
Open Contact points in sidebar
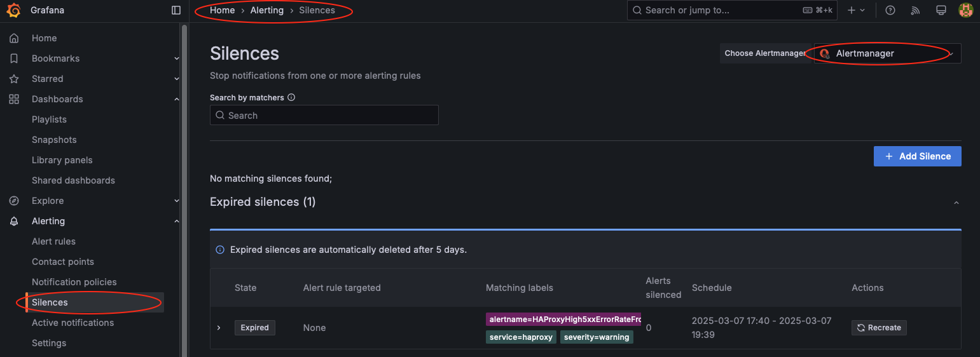click(x=63, y=262)
